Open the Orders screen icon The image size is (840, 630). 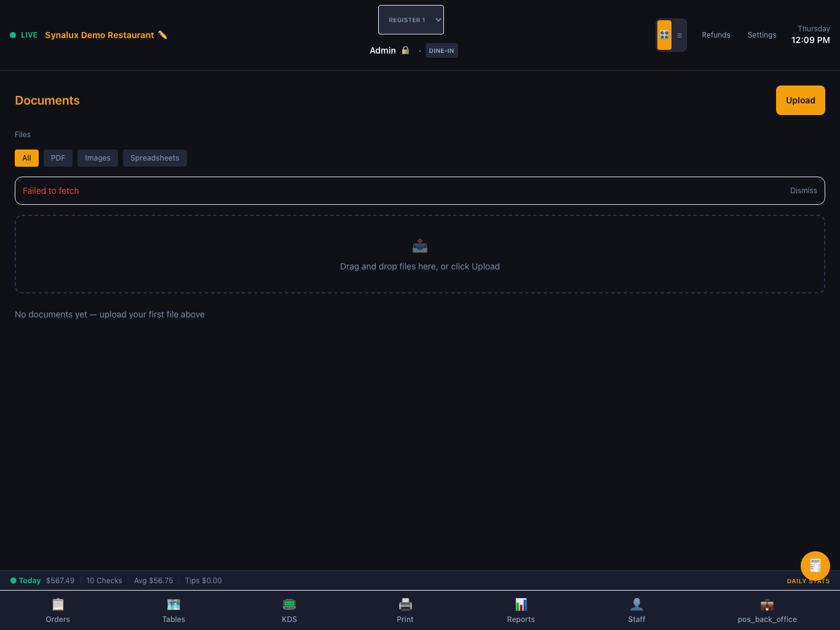click(x=58, y=604)
